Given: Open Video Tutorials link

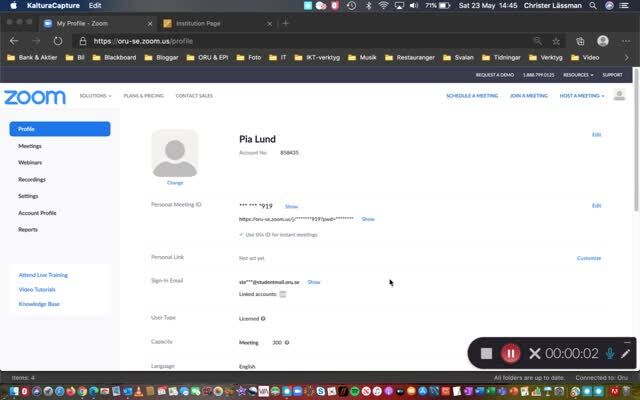Looking at the screenshot, I should [37, 289].
